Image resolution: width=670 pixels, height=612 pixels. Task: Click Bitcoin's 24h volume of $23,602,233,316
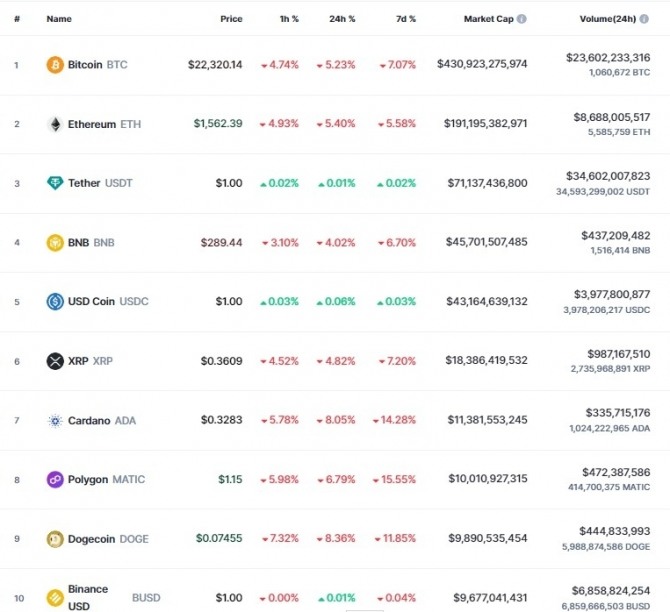point(608,57)
